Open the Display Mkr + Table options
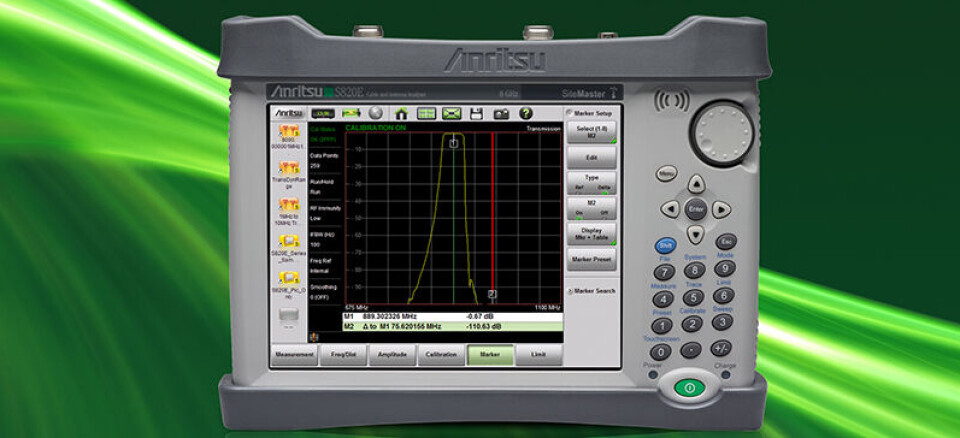 click(591, 233)
